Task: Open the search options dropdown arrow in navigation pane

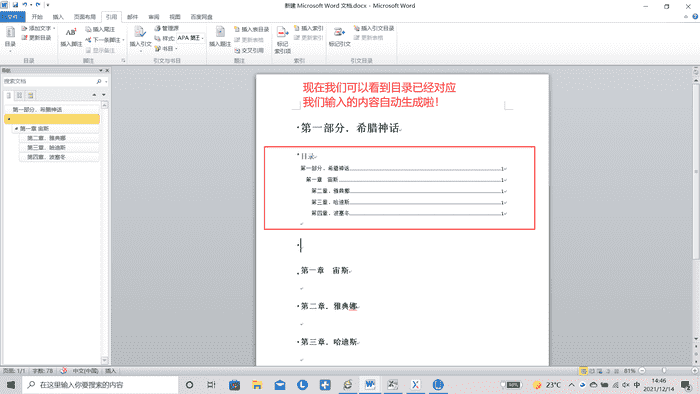Action: (106, 82)
